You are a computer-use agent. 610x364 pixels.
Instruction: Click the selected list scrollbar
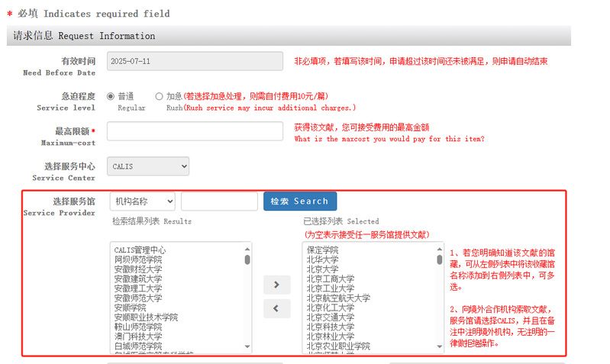(x=440, y=298)
